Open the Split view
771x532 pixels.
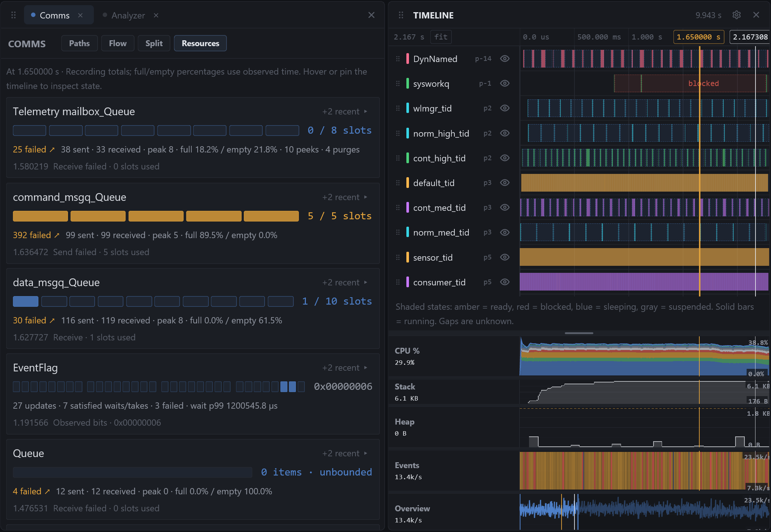coord(154,43)
